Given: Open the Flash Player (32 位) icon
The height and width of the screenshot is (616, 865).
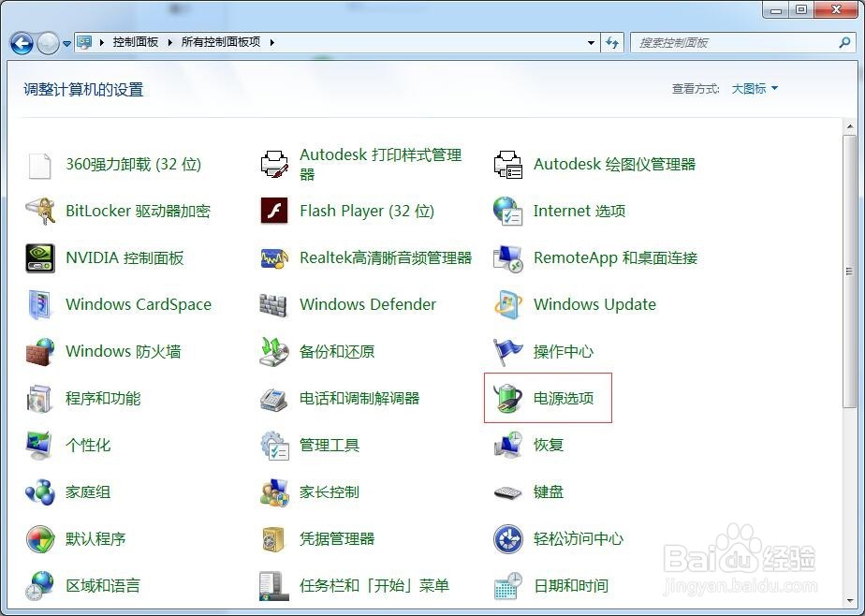Looking at the screenshot, I should pos(274,211).
